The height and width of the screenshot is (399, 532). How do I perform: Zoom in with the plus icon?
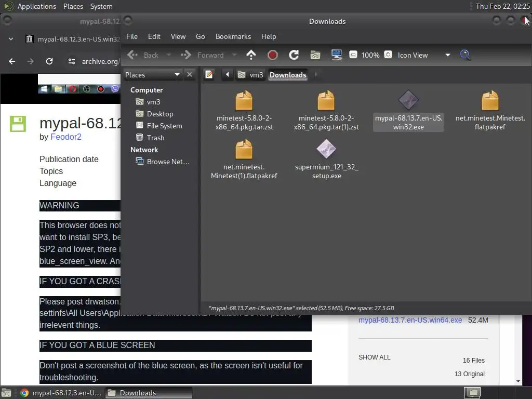click(388, 55)
